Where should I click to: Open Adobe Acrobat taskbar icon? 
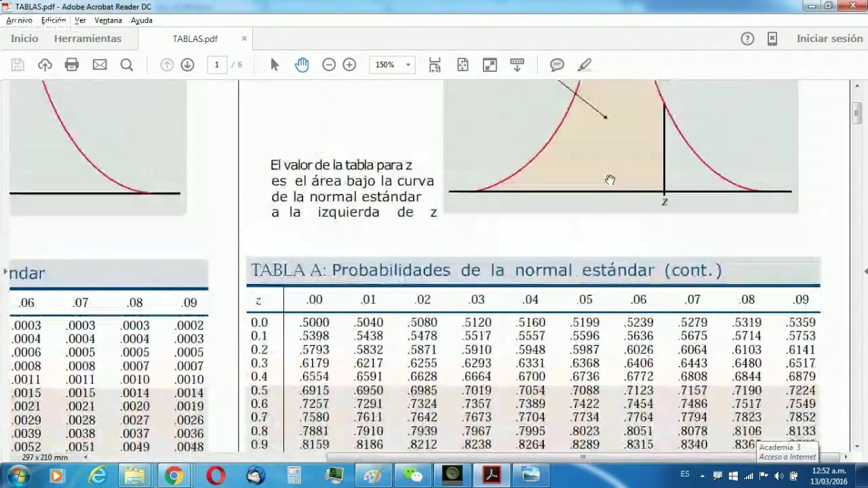[x=491, y=476]
